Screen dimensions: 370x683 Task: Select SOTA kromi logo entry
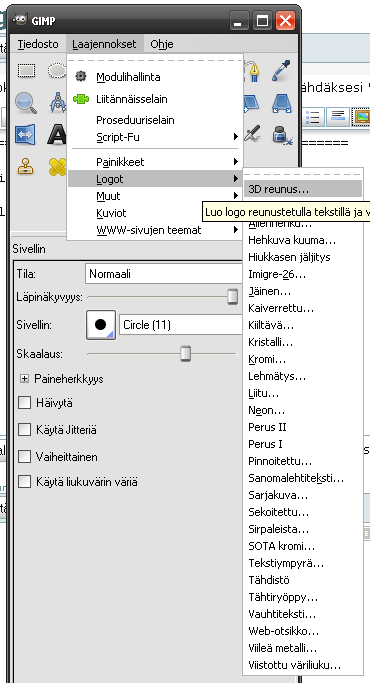coord(303,546)
